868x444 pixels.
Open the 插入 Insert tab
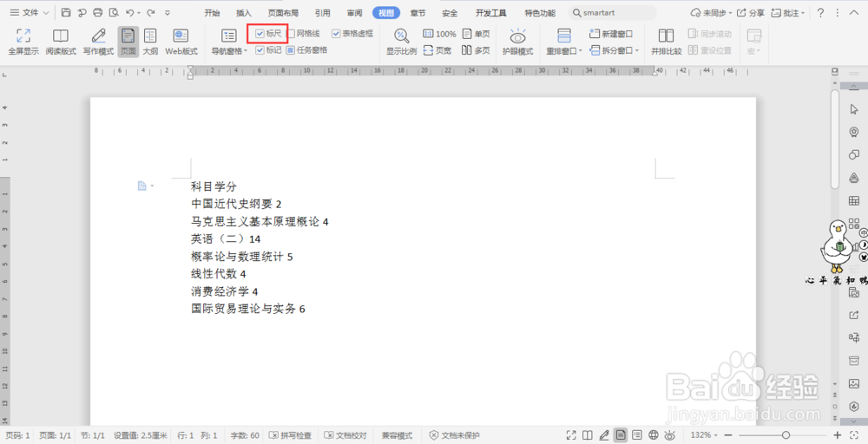pyautogui.click(x=244, y=13)
